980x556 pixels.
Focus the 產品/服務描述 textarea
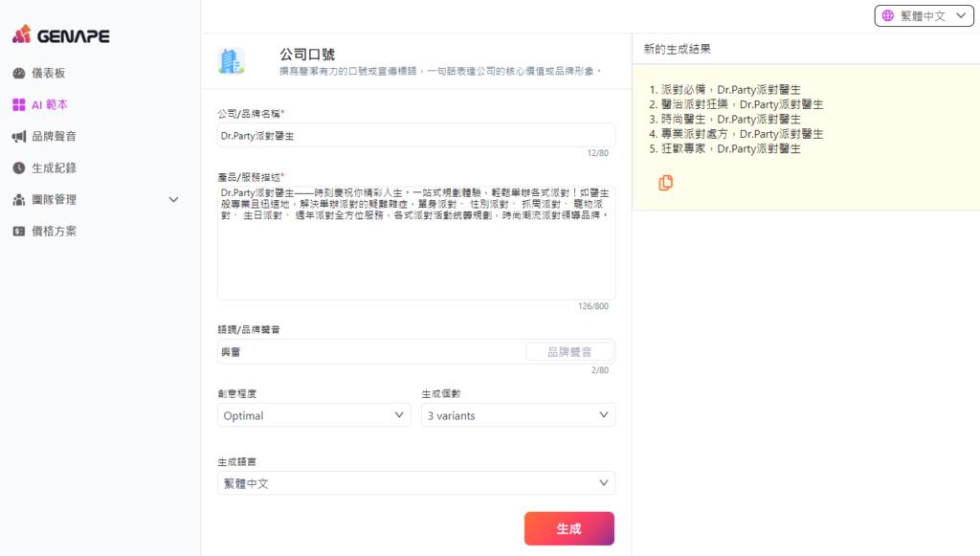click(x=416, y=242)
